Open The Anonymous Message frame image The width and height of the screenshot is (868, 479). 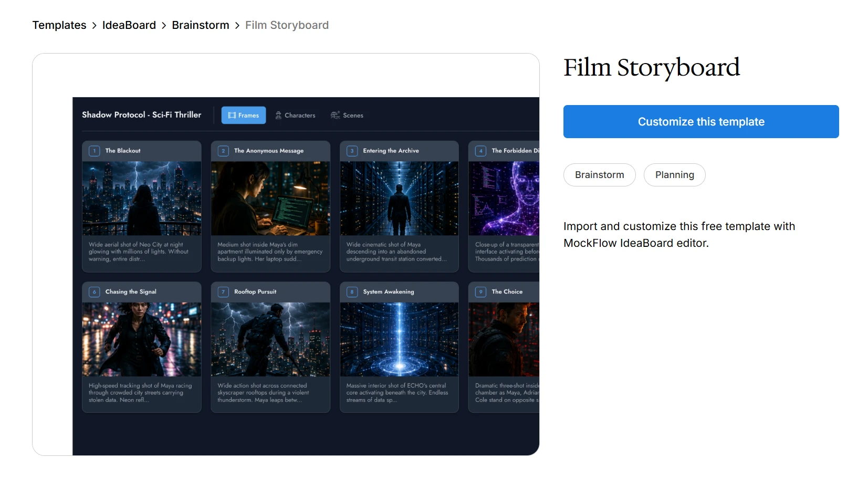tap(270, 198)
